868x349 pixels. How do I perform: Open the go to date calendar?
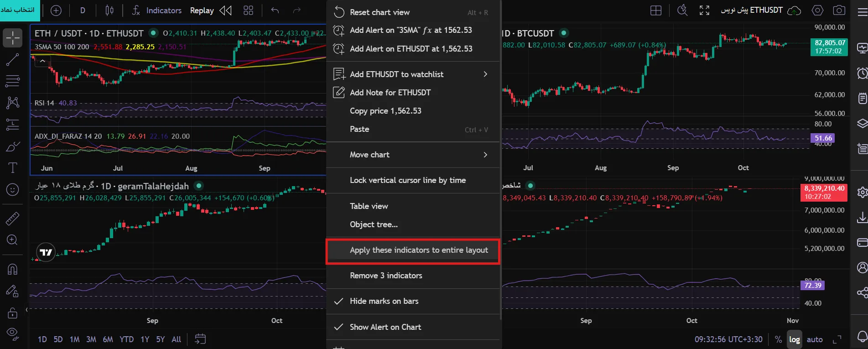pos(200,339)
